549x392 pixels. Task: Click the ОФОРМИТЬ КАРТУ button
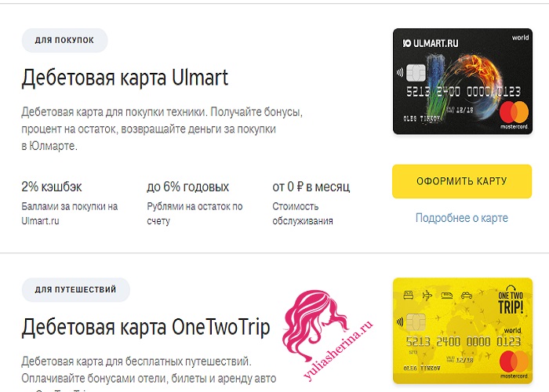(462, 181)
